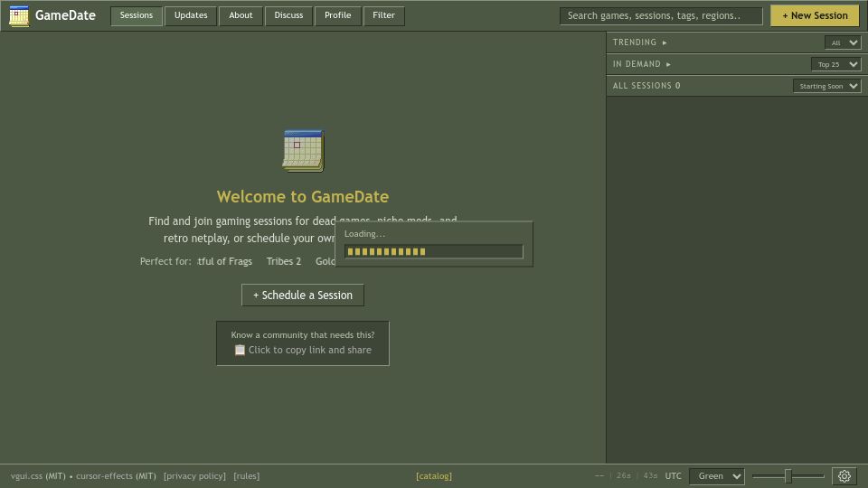Open the 'Starting Soon' sort dropdown
The height and width of the screenshot is (488, 868).
[x=827, y=86]
